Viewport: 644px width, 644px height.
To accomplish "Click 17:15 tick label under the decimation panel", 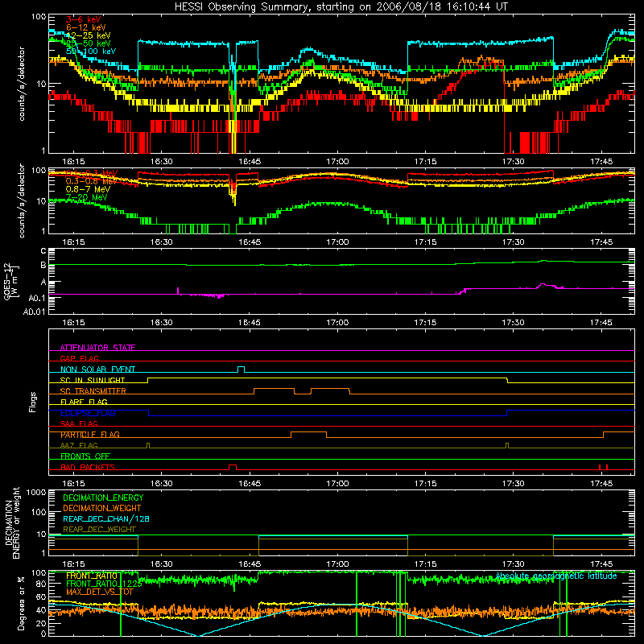I will [425, 564].
